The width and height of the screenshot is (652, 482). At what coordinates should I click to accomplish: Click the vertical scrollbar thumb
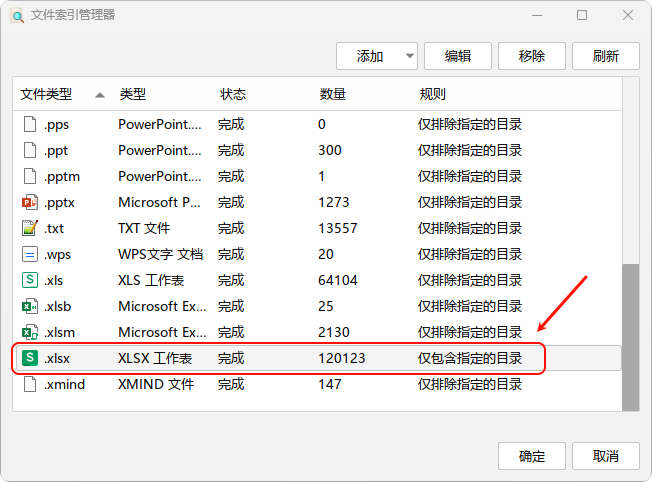click(630, 336)
